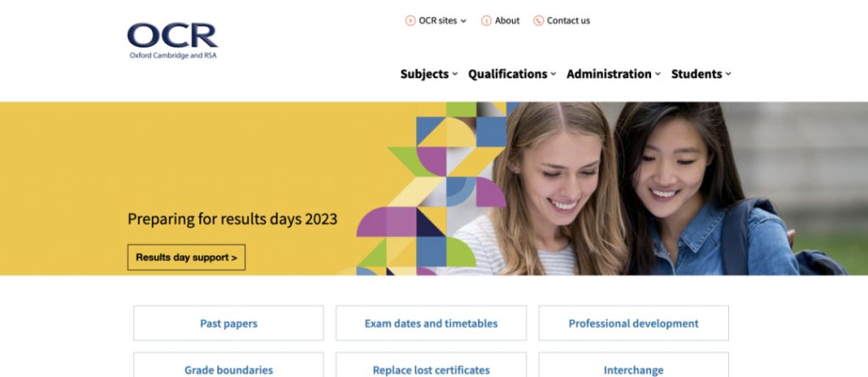Expand the Students dropdown chevron
Viewport: 868px width, 377px height.
coord(728,74)
